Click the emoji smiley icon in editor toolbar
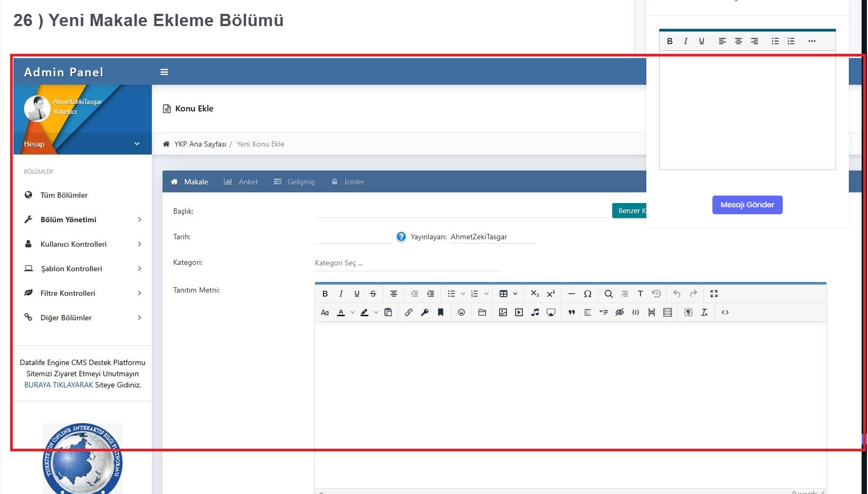 point(461,312)
